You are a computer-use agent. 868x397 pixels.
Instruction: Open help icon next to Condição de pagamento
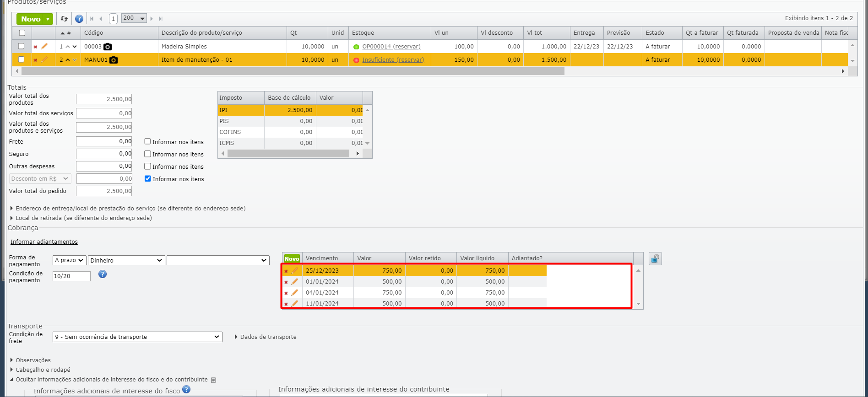click(103, 274)
